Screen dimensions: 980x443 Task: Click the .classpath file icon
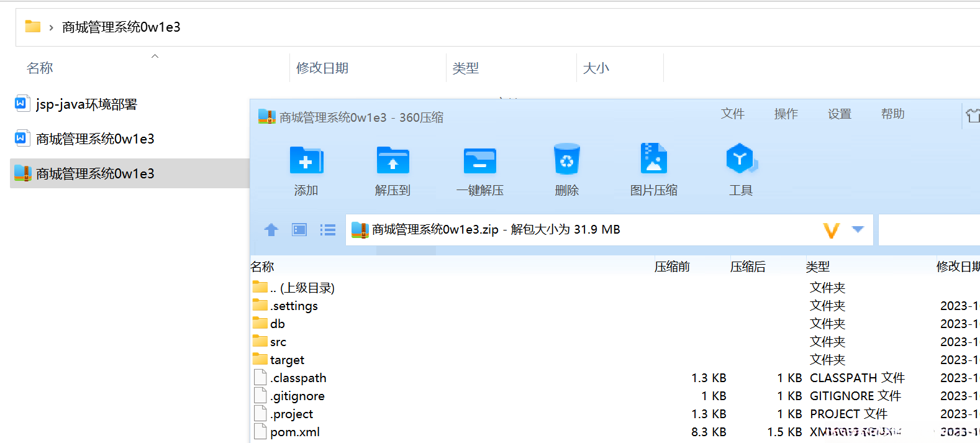261,377
